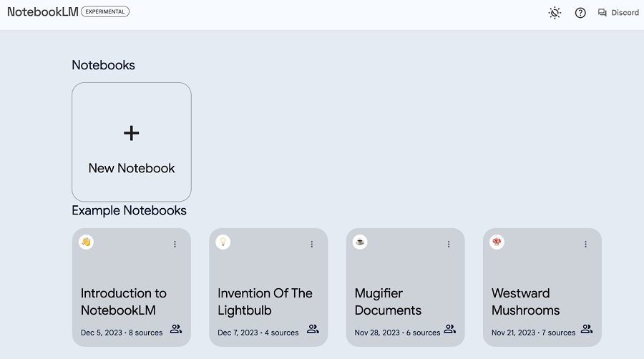644x359 pixels.
Task: Click the Experimental badge
Action: coord(105,11)
